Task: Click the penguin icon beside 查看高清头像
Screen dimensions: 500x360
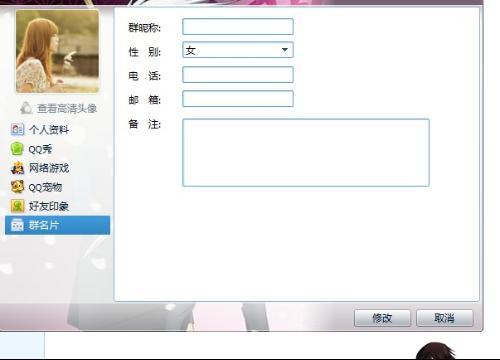Action: coord(26,108)
